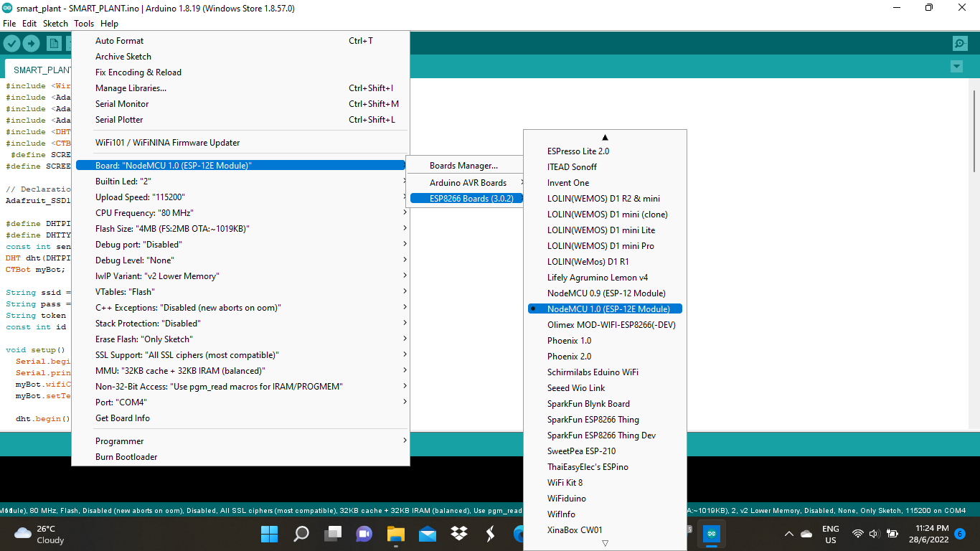
Task: Expand Flash Size: "4MB" submenu
Action: 241,229
